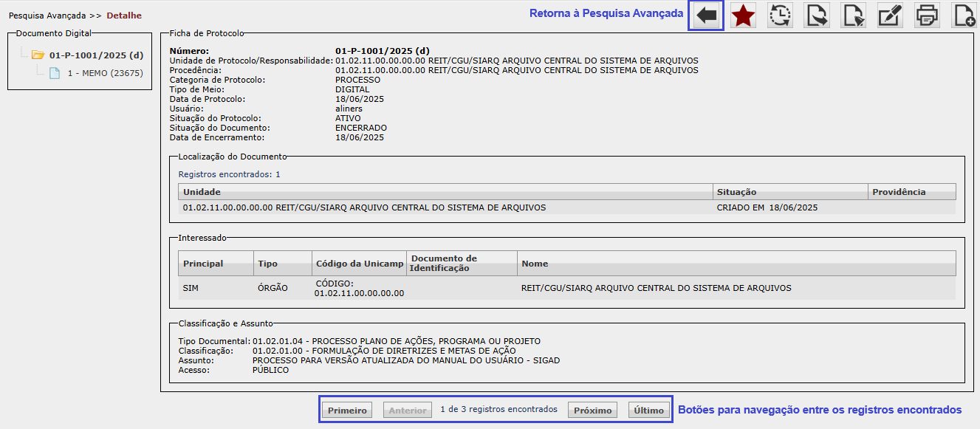
Task: Click the disabled Anterior button
Action: click(408, 411)
